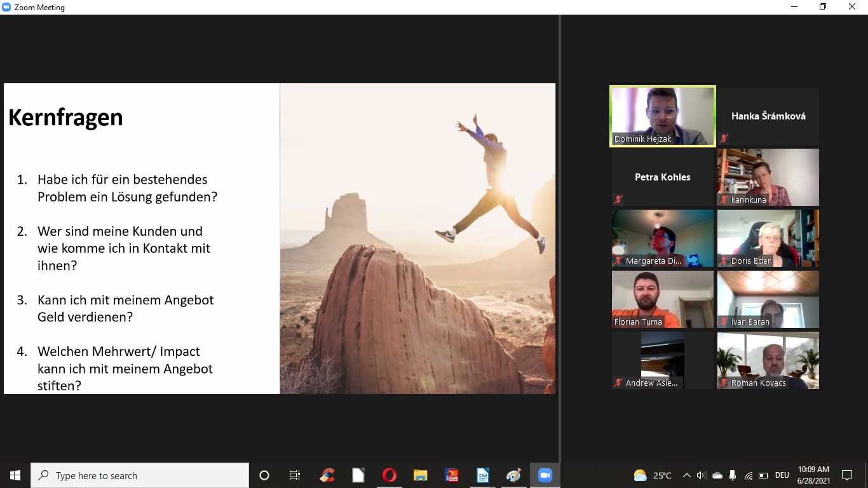Open the Windows notification center
The height and width of the screenshot is (488, 868).
click(847, 475)
